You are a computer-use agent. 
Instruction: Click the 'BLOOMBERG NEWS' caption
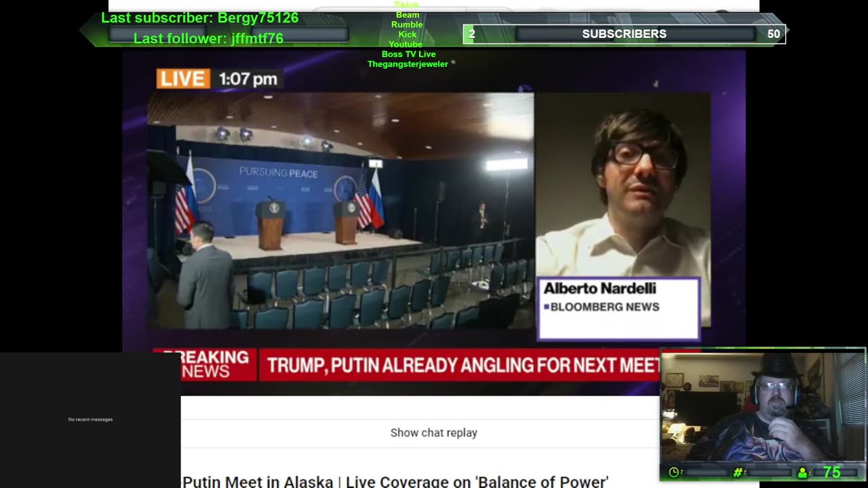pos(604,307)
